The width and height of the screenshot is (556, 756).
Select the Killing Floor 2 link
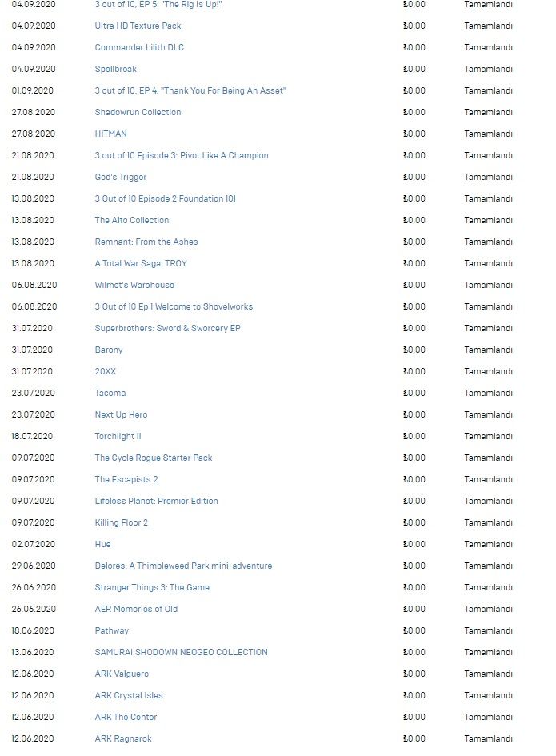[x=122, y=522]
